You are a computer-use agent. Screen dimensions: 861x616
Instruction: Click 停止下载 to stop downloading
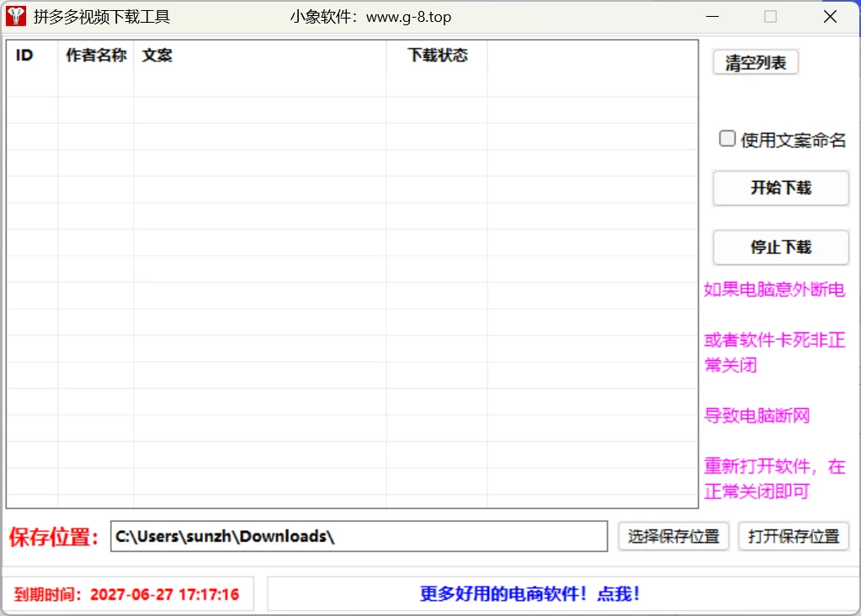(781, 247)
